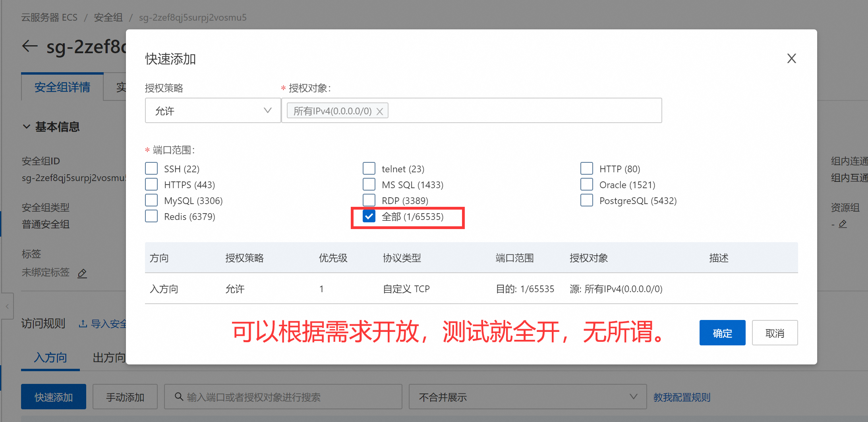This screenshot has height=422, width=868.
Task: Focus the 授权对象 input field
Action: tap(472, 110)
